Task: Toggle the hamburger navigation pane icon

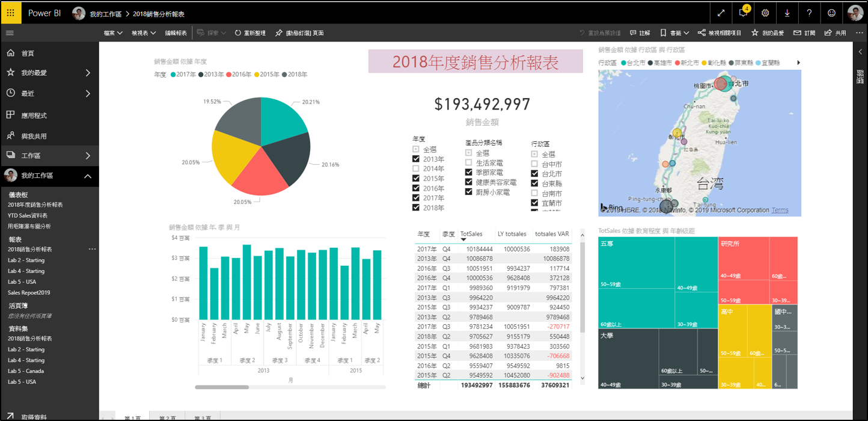Action: click(10, 33)
